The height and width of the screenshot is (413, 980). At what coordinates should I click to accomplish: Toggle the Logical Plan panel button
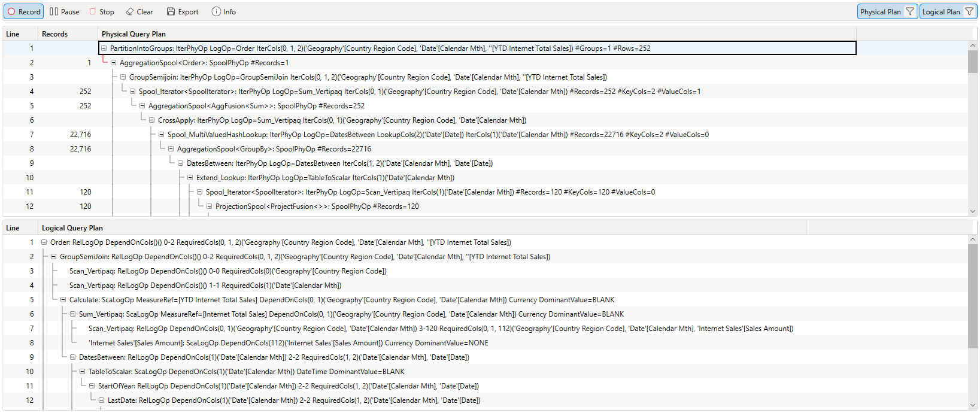pos(940,12)
